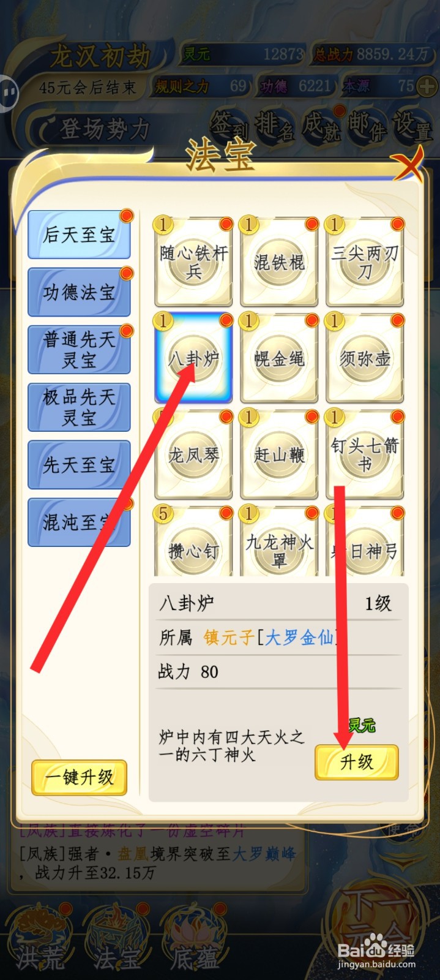This screenshot has width=440, height=980.
Task: Select the 随心铁杆兵 treasure tile
Action: (193, 262)
